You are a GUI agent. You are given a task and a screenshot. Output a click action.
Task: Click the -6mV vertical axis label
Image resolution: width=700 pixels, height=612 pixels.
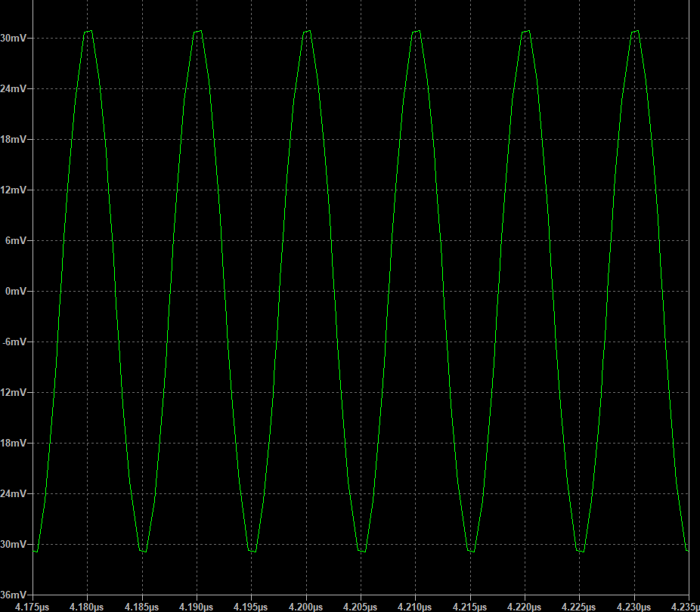coord(15,342)
